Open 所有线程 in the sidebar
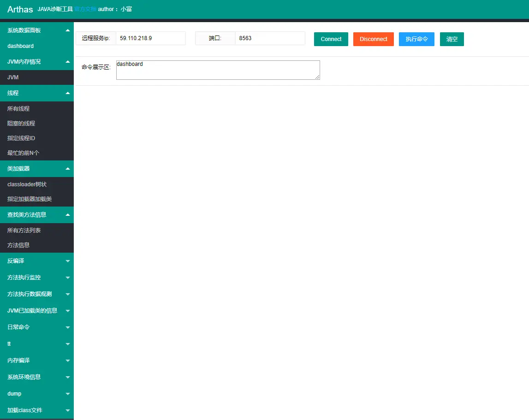Viewport: 529px width, 420px height. pyautogui.click(x=37, y=109)
